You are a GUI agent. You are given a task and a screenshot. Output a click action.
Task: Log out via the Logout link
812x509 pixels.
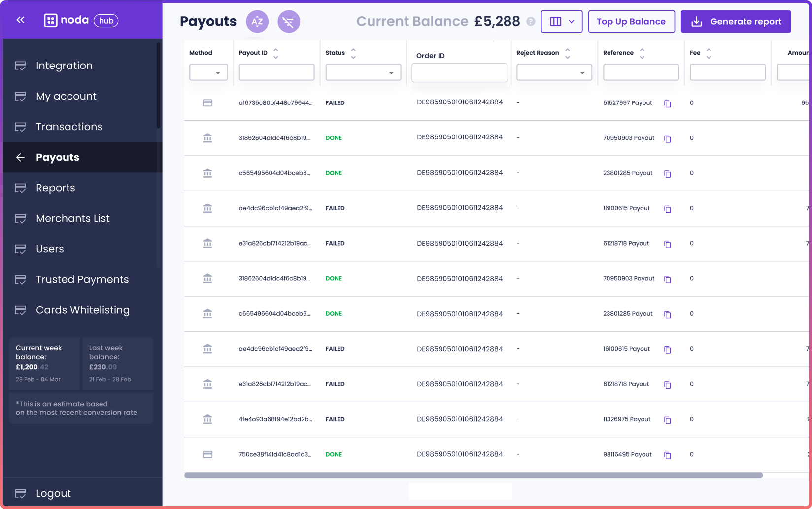(x=53, y=493)
